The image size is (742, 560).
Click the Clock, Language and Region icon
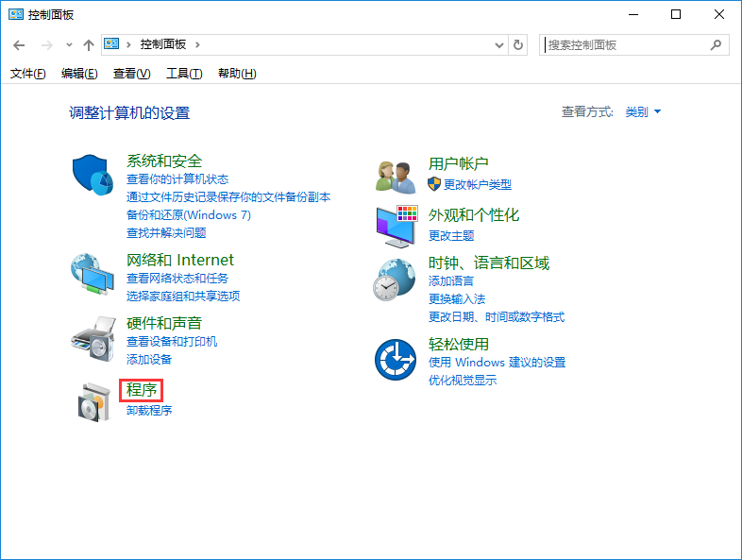396,279
